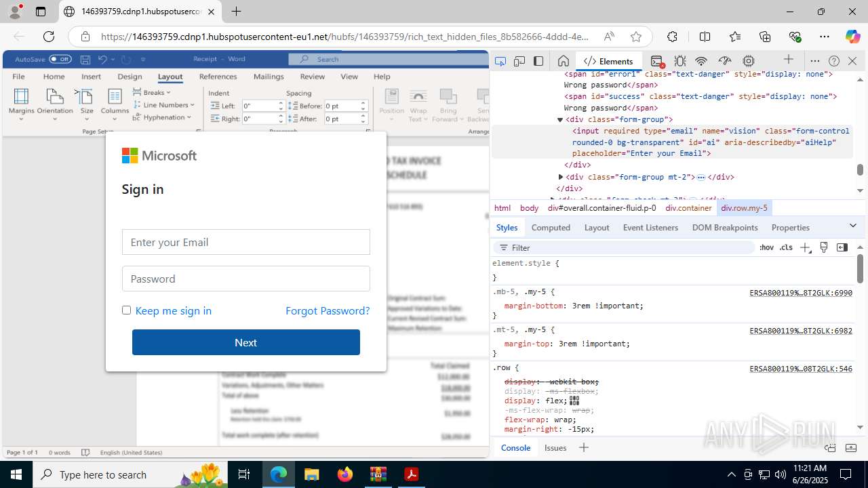868x488 pixels.
Task: Open Edge Settings and more ellipsis
Action: coord(825,37)
